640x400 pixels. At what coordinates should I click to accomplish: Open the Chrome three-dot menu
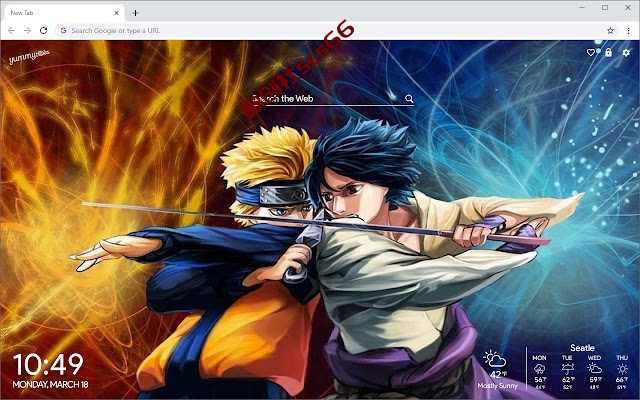click(x=629, y=31)
